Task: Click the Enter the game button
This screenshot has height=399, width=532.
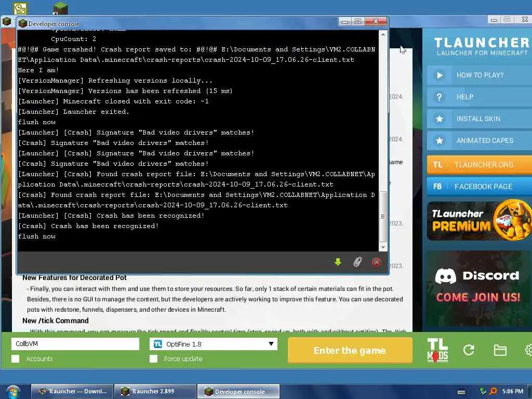Action: coord(350,350)
